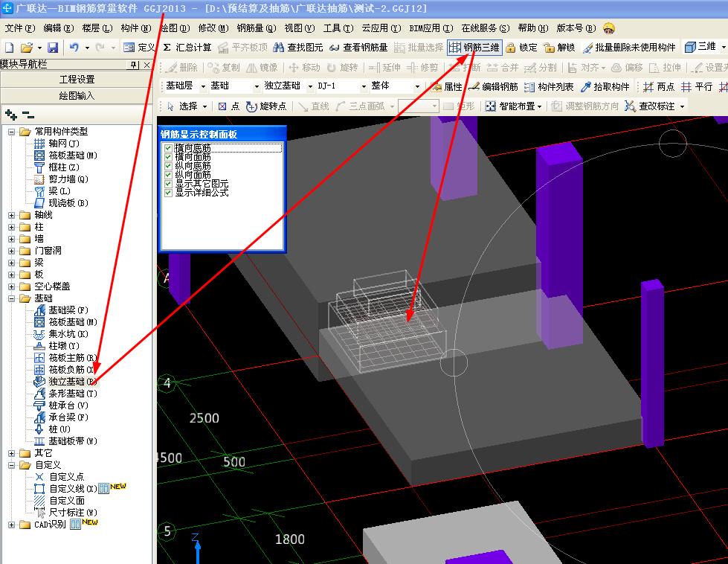The height and width of the screenshot is (564, 728).
Task: Click 批量删除未使用构件 tool
Action: [x=629, y=48]
